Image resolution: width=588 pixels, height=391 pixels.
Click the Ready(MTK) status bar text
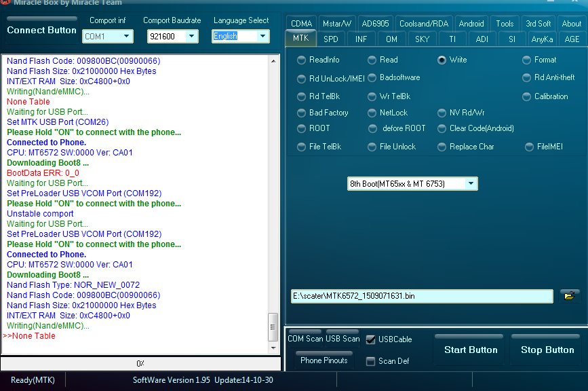33,380
